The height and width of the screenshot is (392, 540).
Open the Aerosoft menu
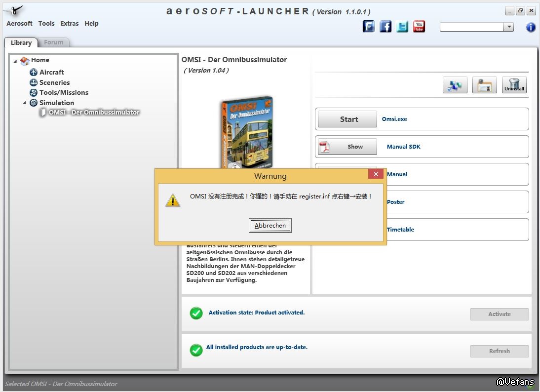[19, 23]
